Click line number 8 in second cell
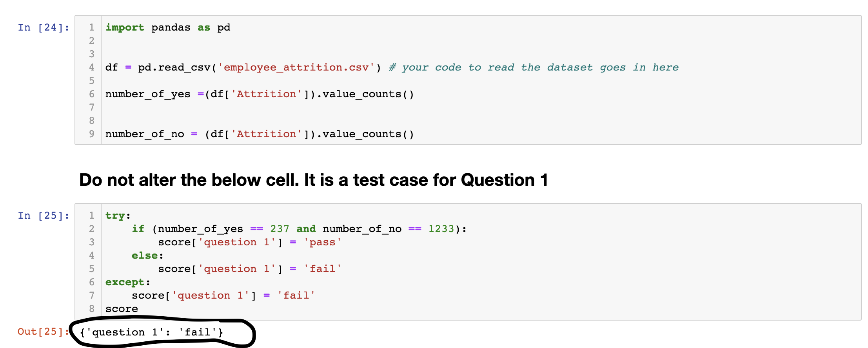Viewport: 868px width, 348px height. tap(92, 309)
